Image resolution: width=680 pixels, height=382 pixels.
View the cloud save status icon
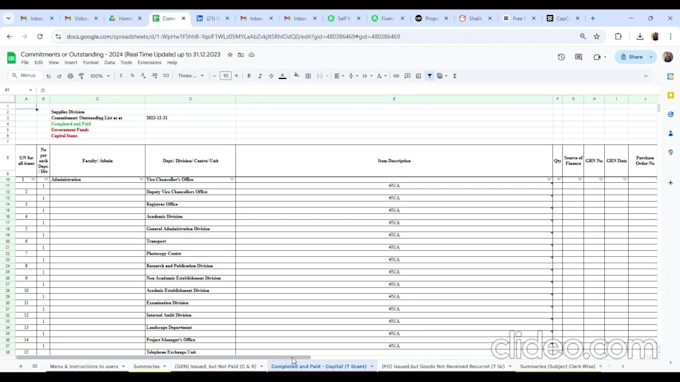point(252,55)
